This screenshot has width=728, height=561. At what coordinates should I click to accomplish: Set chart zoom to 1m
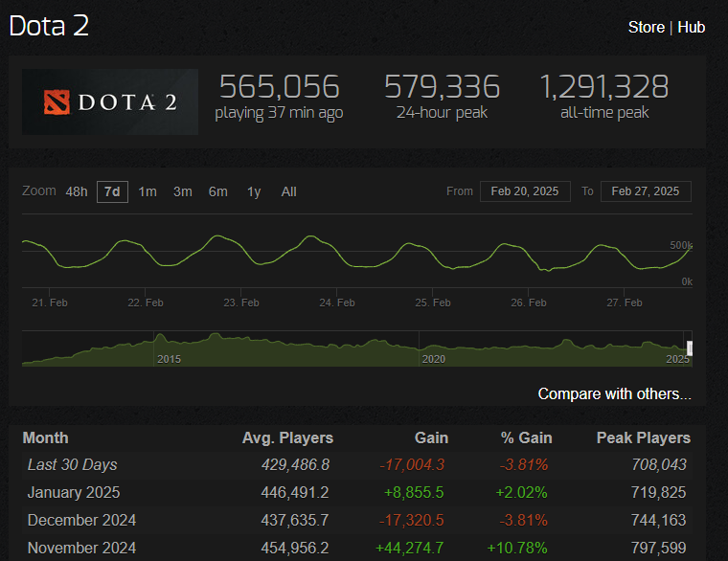[148, 191]
